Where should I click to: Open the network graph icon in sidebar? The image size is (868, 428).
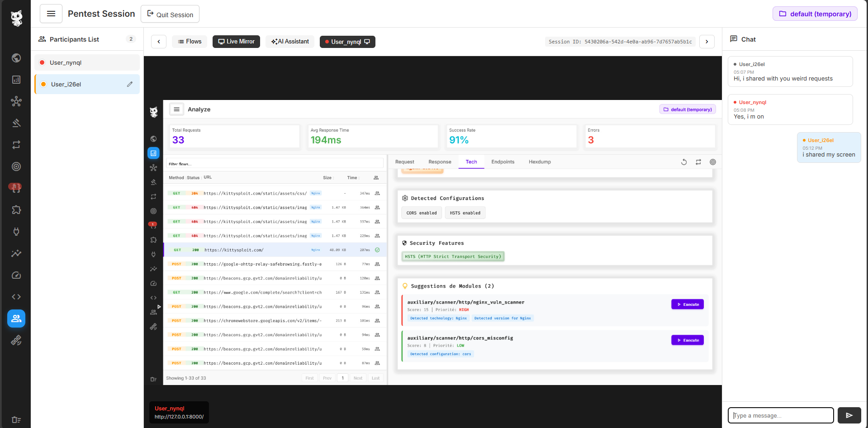16,101
